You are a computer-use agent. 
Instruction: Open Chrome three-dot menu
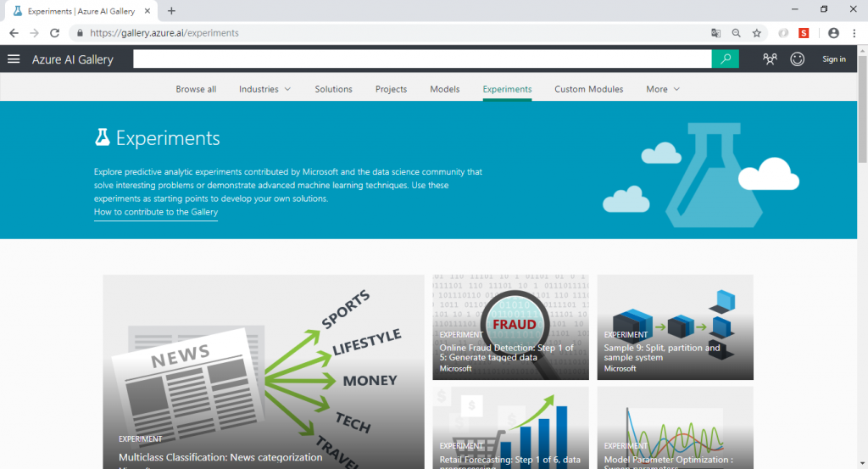click(854, 33)
